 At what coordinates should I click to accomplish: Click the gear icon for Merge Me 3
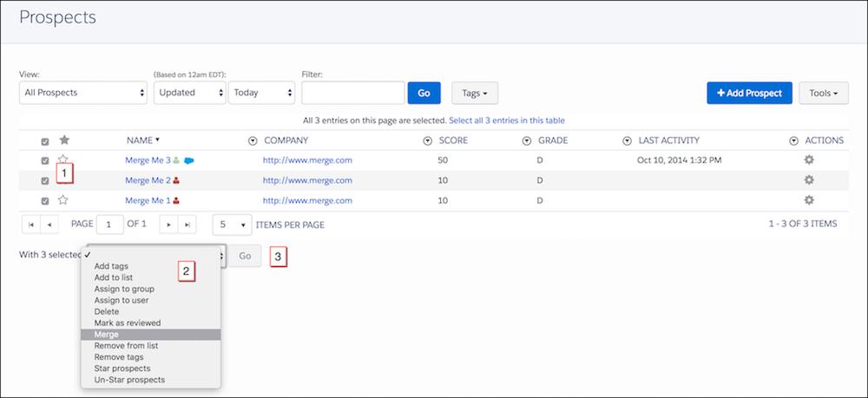pyautogui.click(x=808, y=160)
